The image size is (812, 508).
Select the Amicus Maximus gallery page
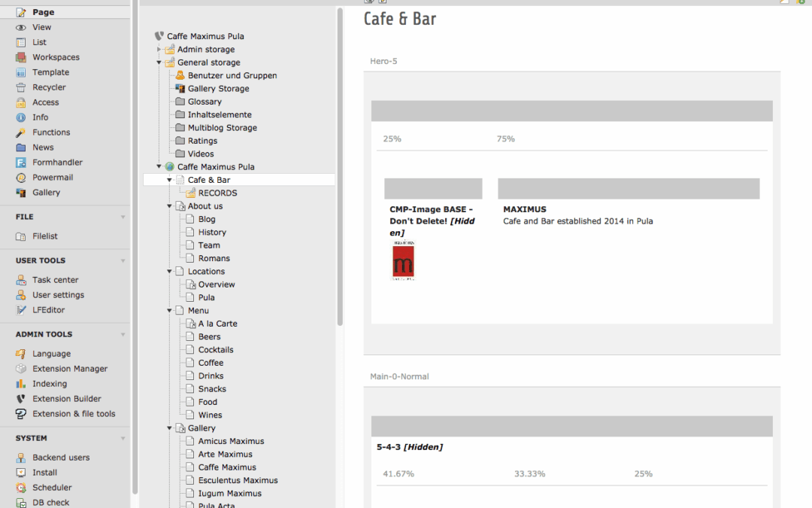231,441
